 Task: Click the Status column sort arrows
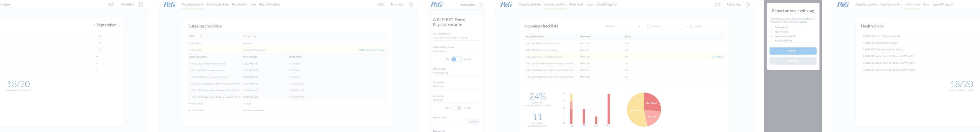click(x=255, y=36)
